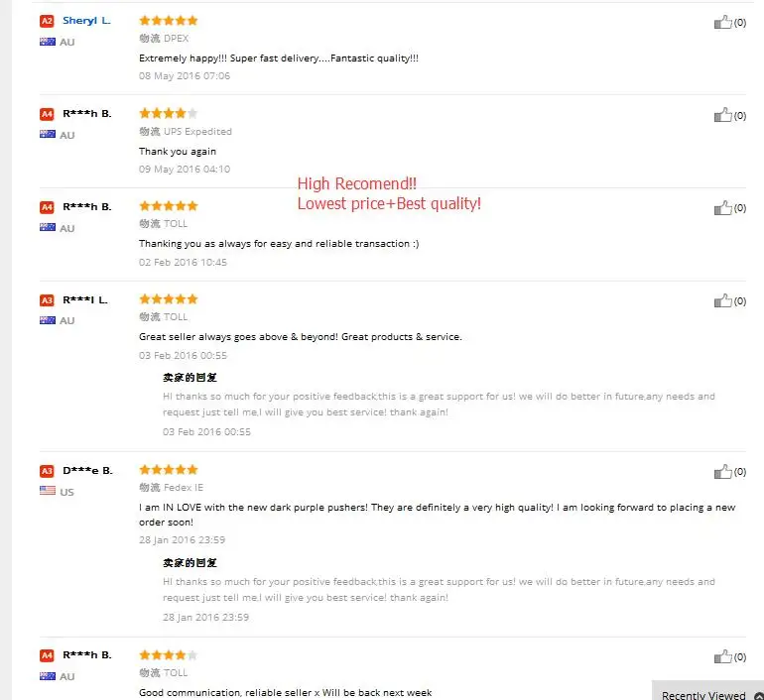Click the Australian flag under Sheryl L.
Image resolution: width=764 pixels, height=700 pixels.
[x=47, y=42]
